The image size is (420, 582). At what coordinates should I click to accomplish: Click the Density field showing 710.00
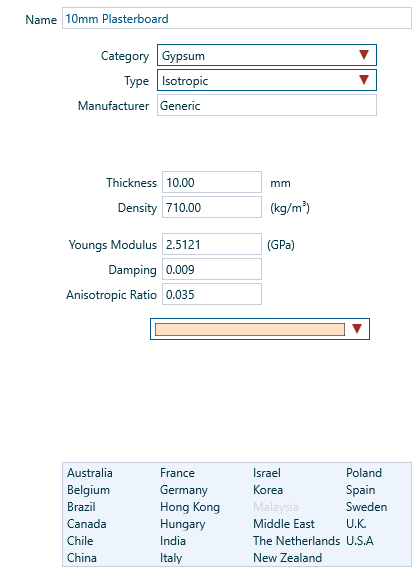pyautogui.click(x=212, y=207)
